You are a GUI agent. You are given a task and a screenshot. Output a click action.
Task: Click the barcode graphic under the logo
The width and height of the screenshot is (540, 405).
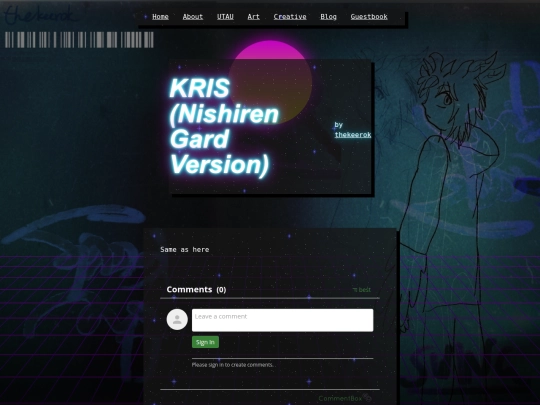point(79,40)
